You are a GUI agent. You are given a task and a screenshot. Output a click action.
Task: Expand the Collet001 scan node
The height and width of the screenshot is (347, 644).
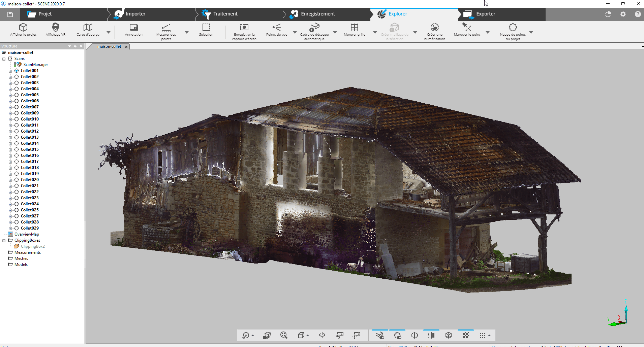(10, 71)
